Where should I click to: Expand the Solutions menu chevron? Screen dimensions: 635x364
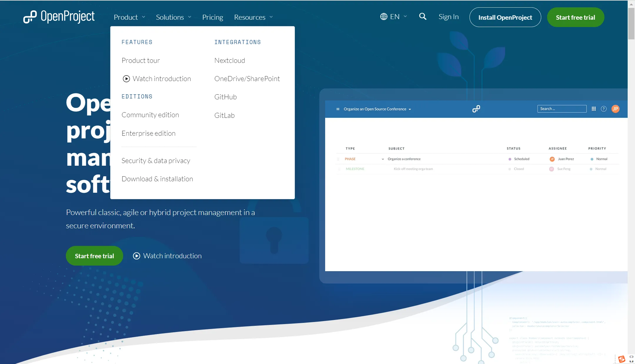point(190,17)
